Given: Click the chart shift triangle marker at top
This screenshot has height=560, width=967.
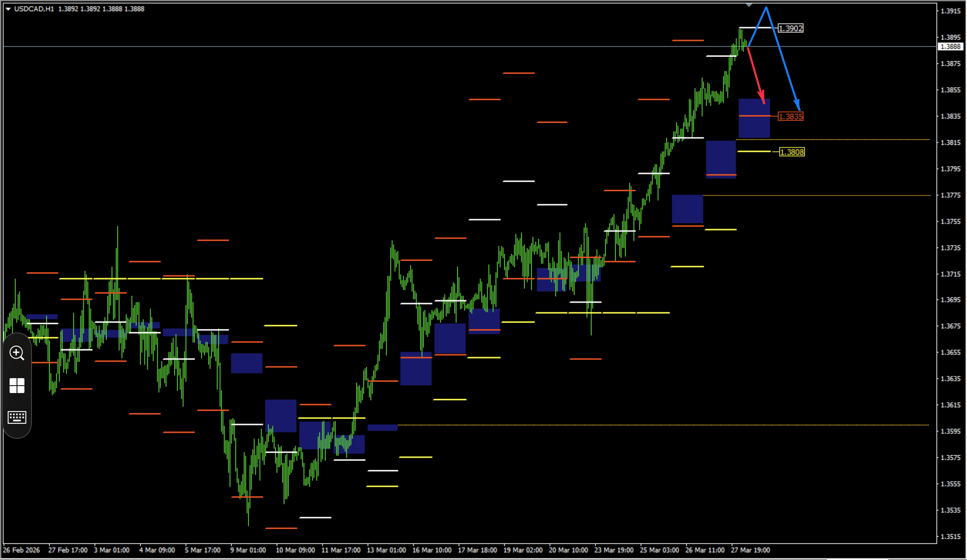Looking at the screenshot, I should (749, 5).
